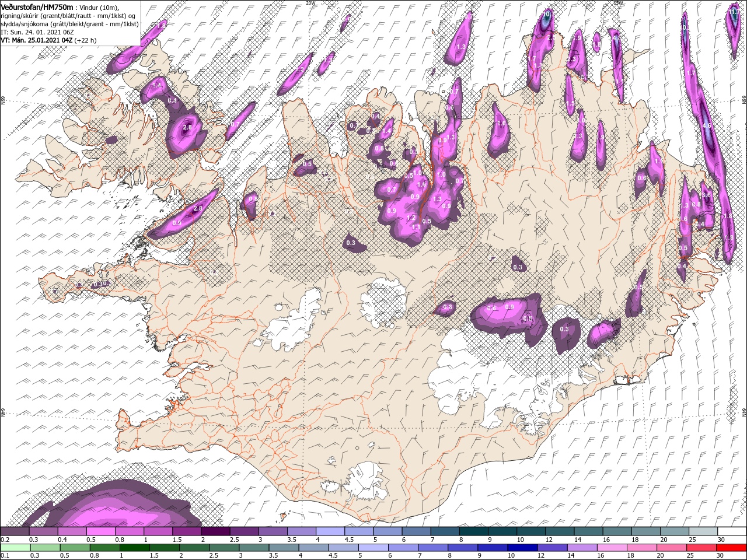This screenshot has height=560, width=747.
Task: Click the '20W' longitude label at map top
Action: pyautogui.click(x=310, y=3)
